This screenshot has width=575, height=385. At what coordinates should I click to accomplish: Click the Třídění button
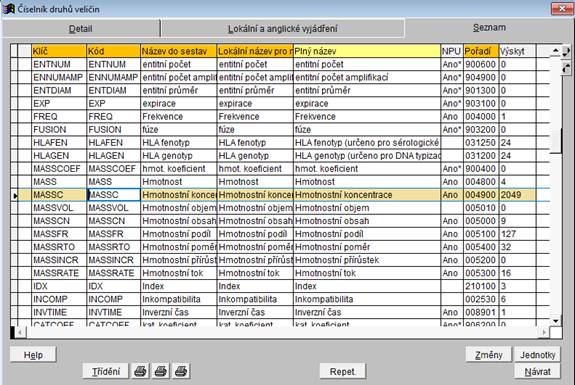pyautogui.click(x=106, y=371)
